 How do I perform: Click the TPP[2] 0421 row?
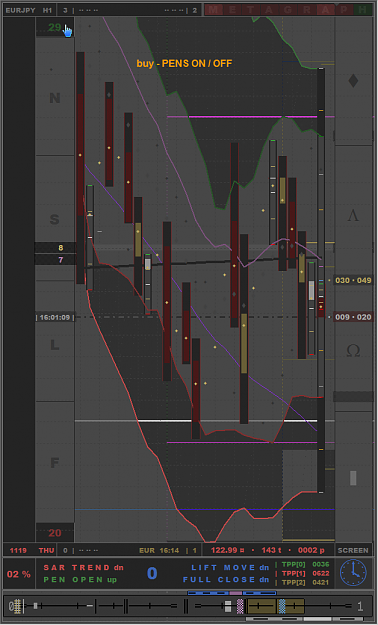(x=305, y=582)
